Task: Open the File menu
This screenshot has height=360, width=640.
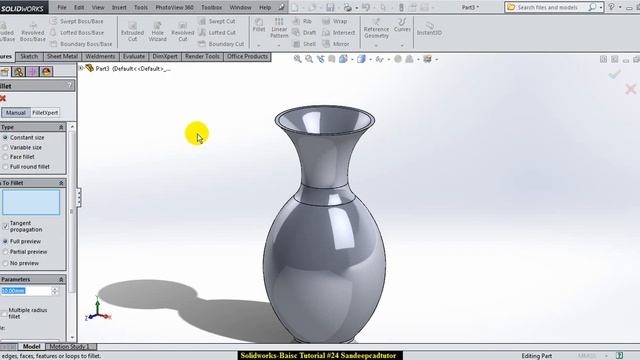Action: coord(62,7)
